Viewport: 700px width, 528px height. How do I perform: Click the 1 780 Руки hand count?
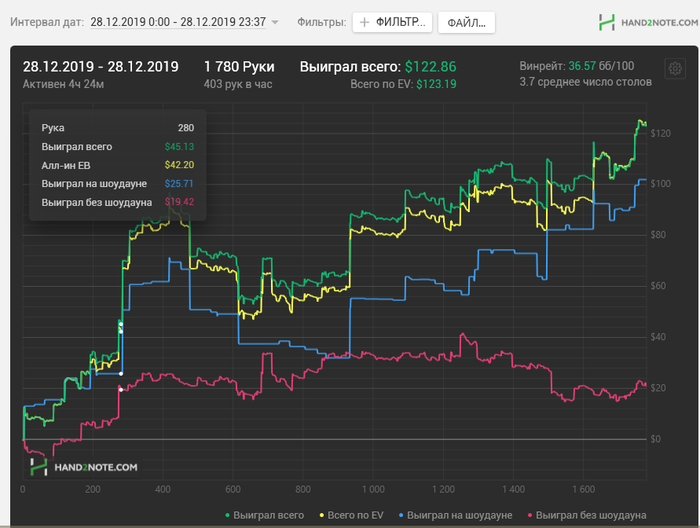[239, 67]
